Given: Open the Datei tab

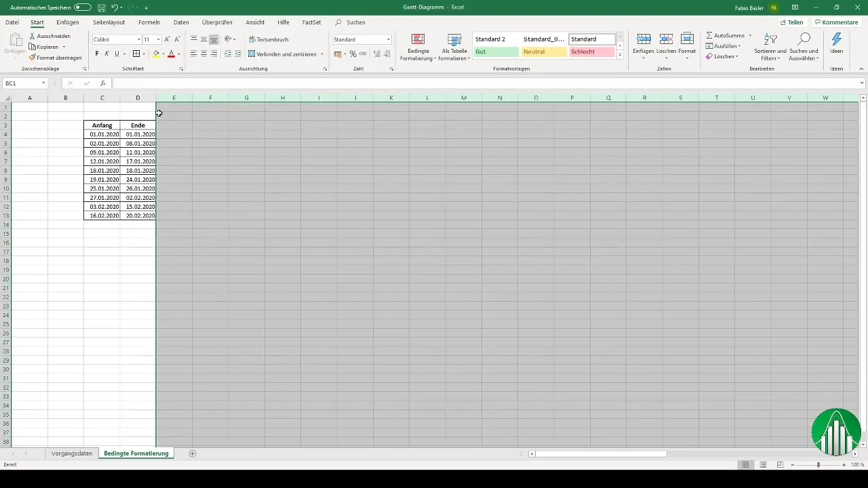Looking at the screenshot, I should (x=12, y=22).
